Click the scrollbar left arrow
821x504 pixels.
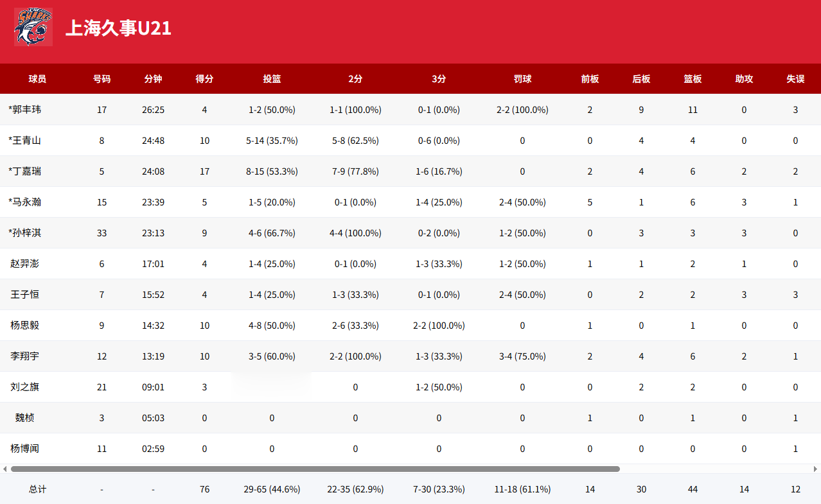coord(4,469)
